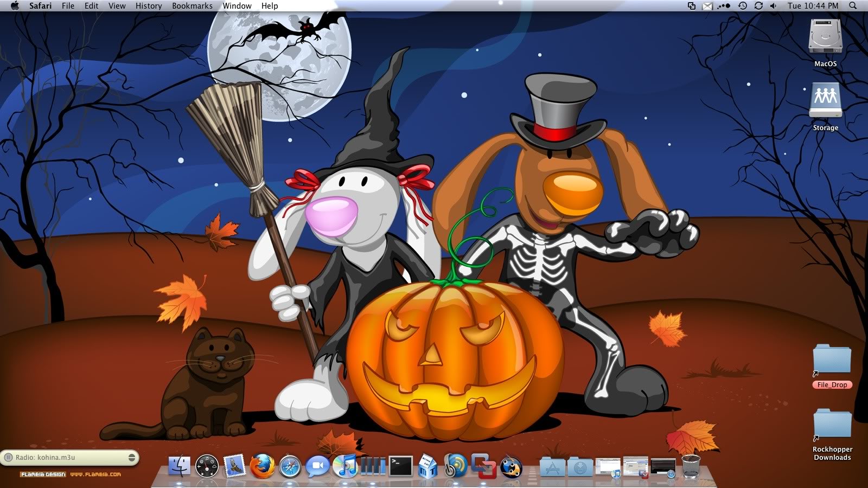The height and width of the screenshot is (488, 868).
Task: Open the Edit menu
Action: (91, 5)
